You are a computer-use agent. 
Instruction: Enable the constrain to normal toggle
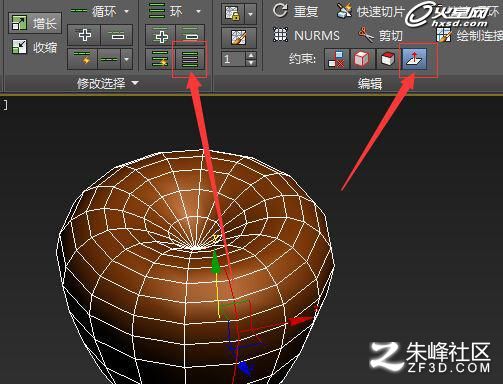tap(414, 59)
